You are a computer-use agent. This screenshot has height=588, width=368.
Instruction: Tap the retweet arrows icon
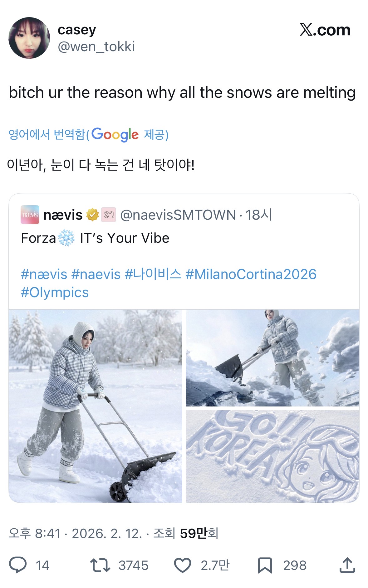100,565
